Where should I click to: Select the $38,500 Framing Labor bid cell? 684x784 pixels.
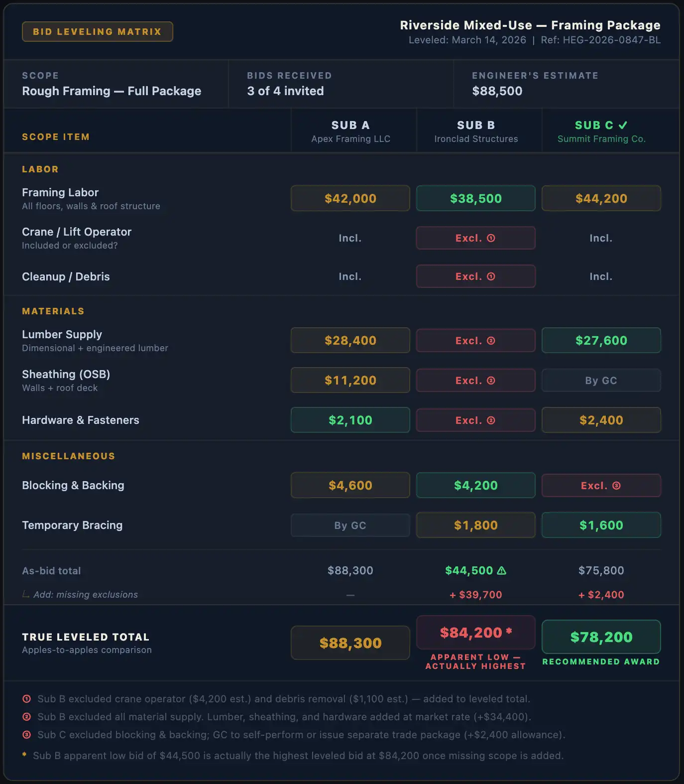[476, 198]
